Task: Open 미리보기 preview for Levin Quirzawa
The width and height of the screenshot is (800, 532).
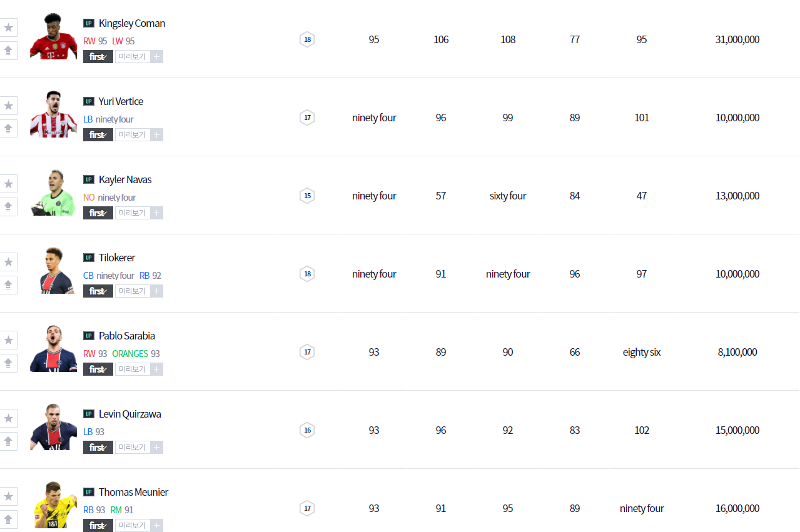Action: coord(132,447)
